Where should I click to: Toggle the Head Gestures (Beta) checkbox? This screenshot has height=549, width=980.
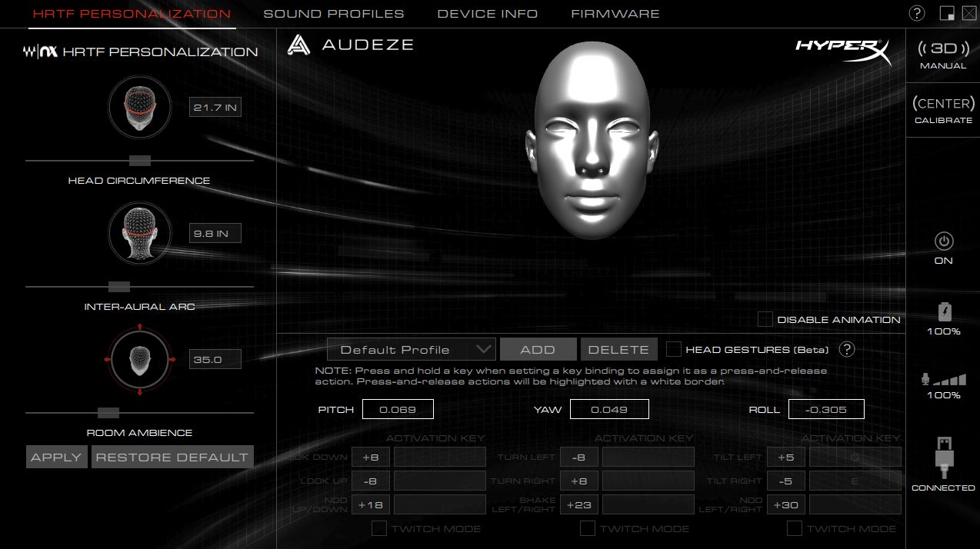[674, 349]
